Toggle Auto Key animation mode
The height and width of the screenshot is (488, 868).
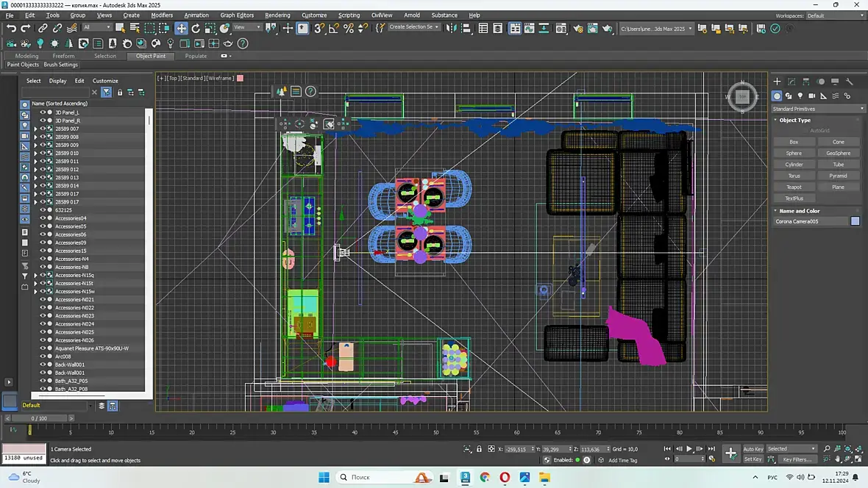[753, 449]
